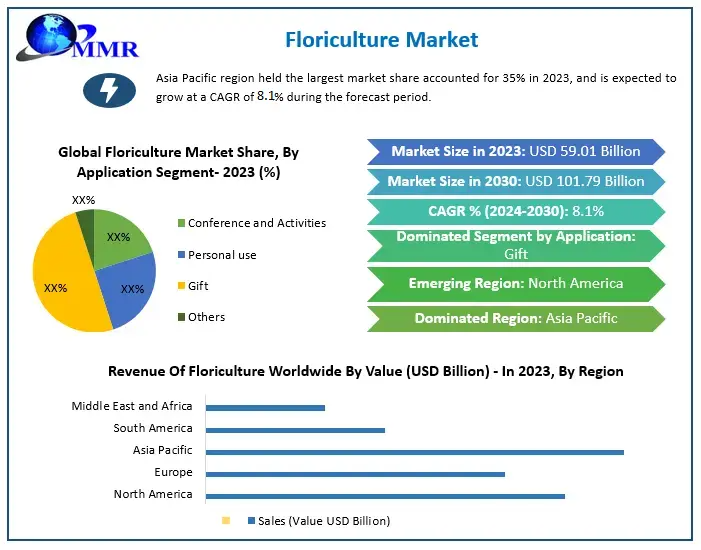Click the Middle East and Africa bar
This screenshot has width=701, height=550.
pos(265,408)
